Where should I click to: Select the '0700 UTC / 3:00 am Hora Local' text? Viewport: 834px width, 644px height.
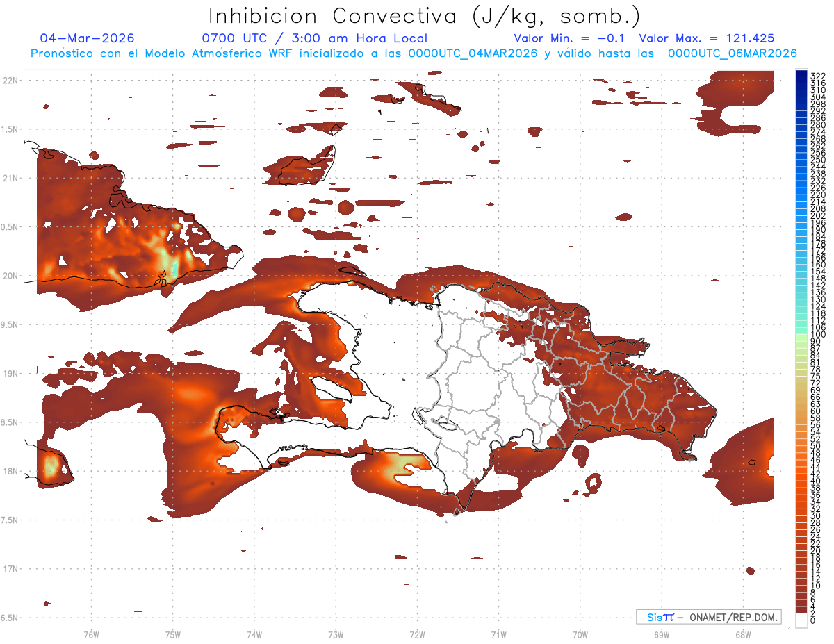pos(314,38)
